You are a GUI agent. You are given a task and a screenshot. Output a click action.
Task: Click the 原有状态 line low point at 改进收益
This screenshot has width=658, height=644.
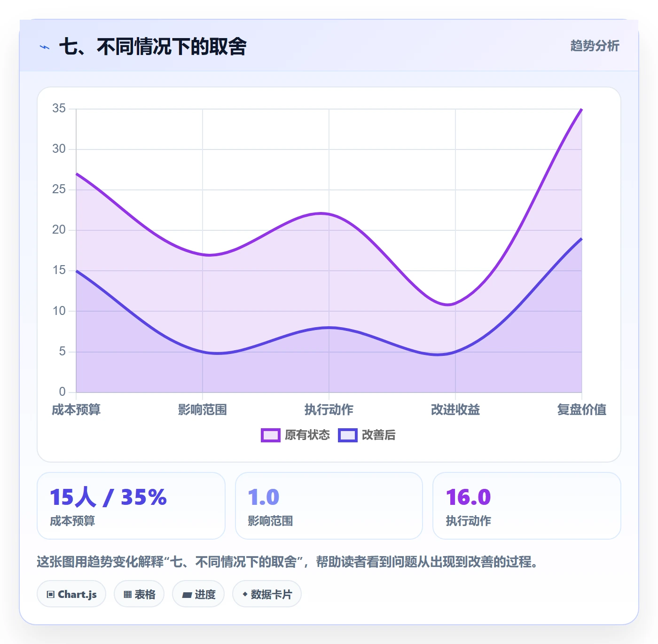coord(455,304)
